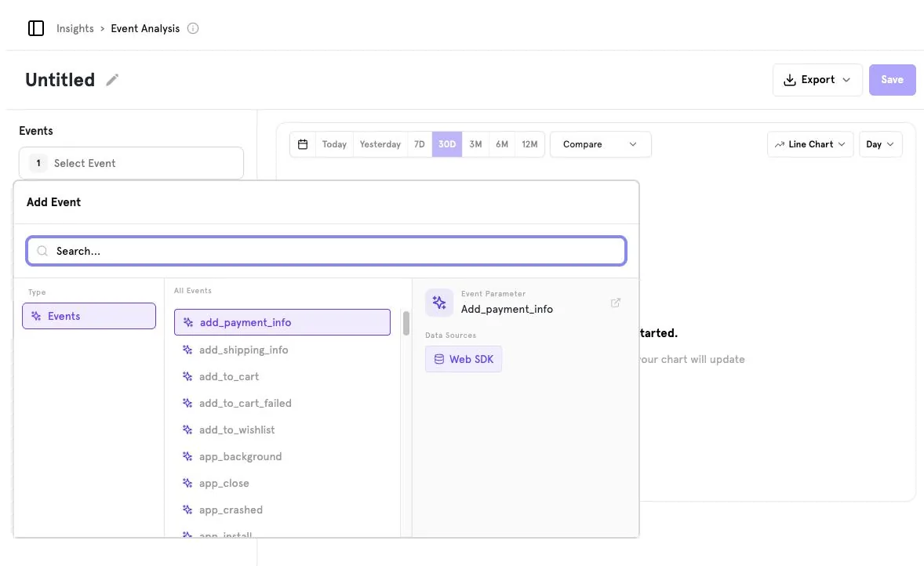This screenshot has height=566, width=924.
Task: Switch to the 7D range
Action: (420, 144)
